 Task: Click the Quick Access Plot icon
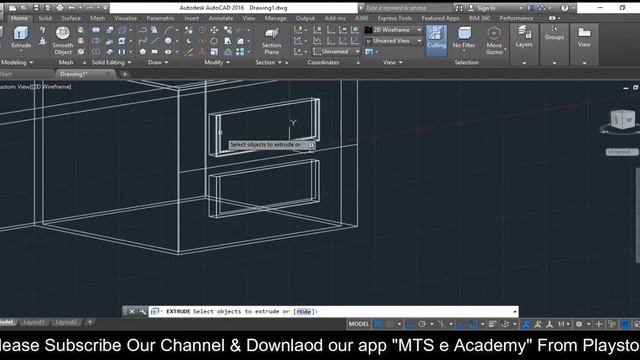pyautogui.click(x=60, y=8)
